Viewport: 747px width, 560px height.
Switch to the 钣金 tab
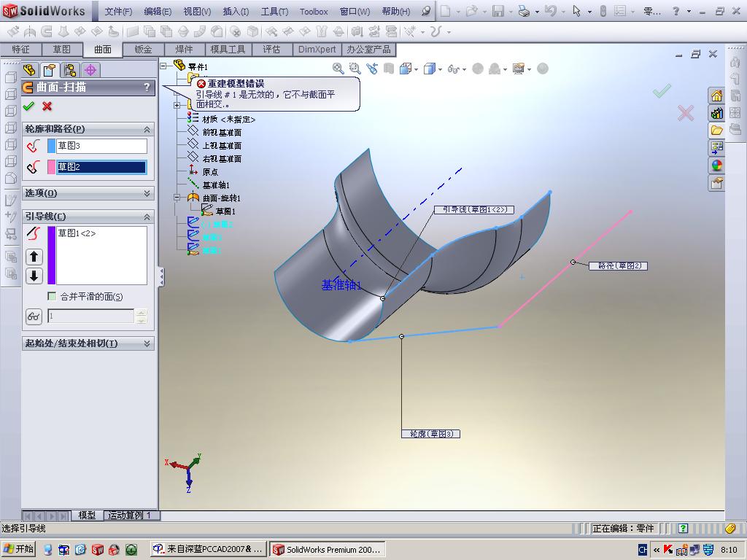tap(144, 49)
